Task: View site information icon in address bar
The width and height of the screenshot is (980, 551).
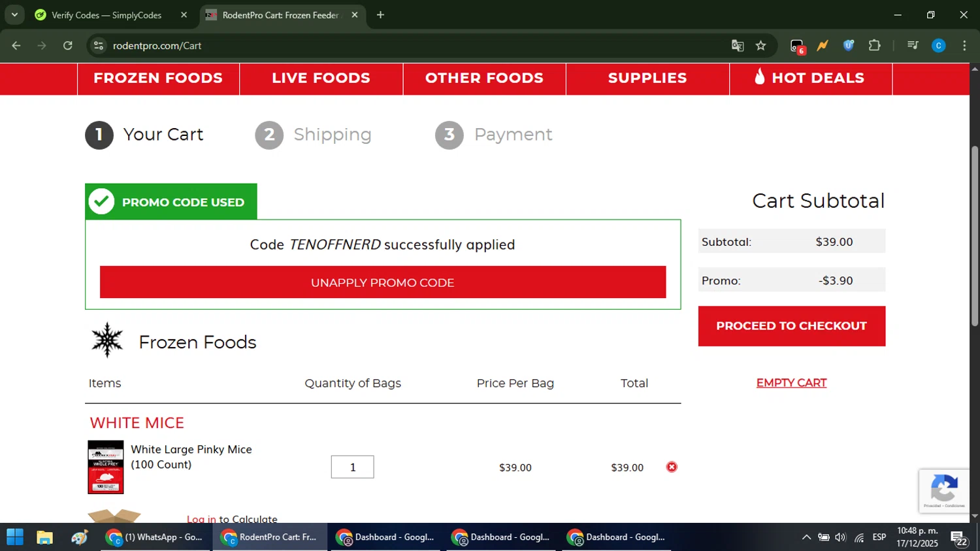Action: (x=99, y=46)
